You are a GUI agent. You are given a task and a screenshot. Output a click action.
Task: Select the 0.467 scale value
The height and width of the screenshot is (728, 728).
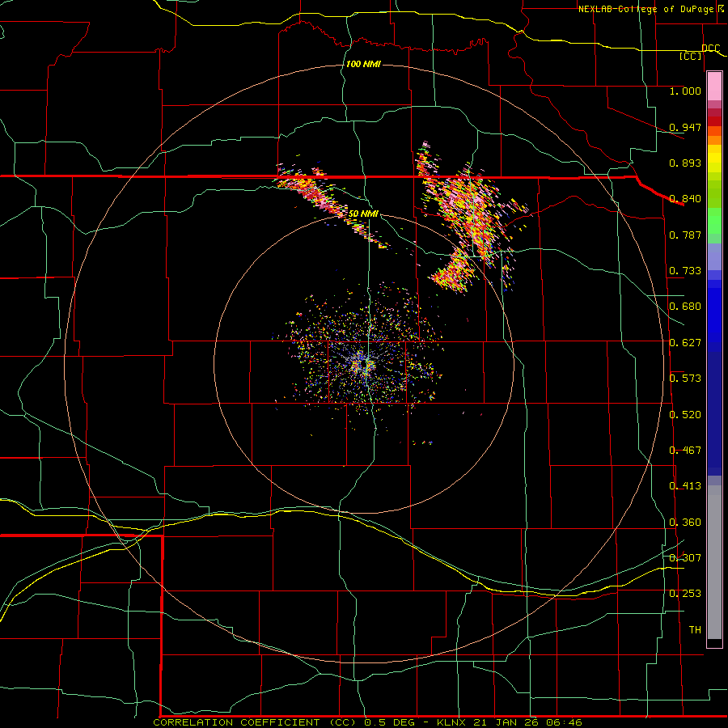point(685,451)
